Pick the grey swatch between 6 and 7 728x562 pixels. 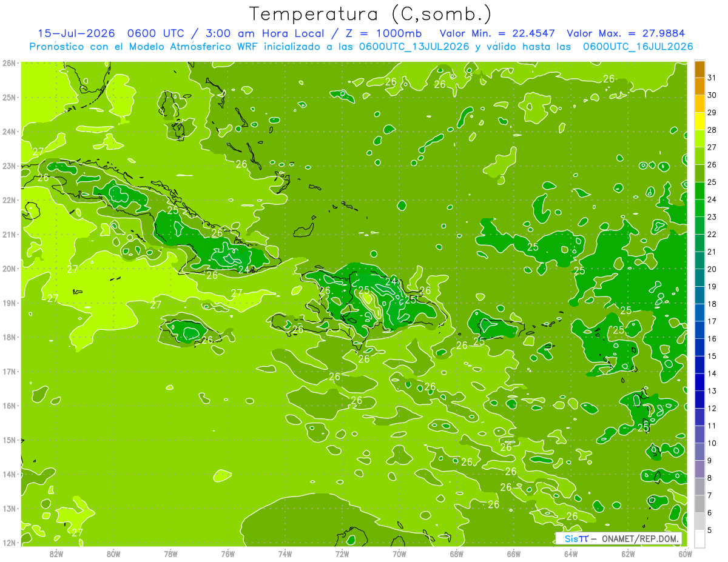click(x=699, y=504)
